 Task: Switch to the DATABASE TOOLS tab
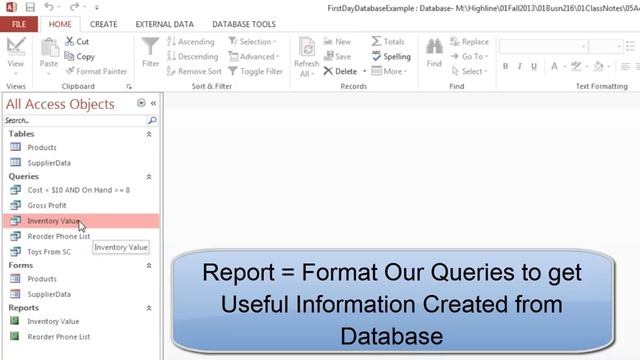pos(244,24)
